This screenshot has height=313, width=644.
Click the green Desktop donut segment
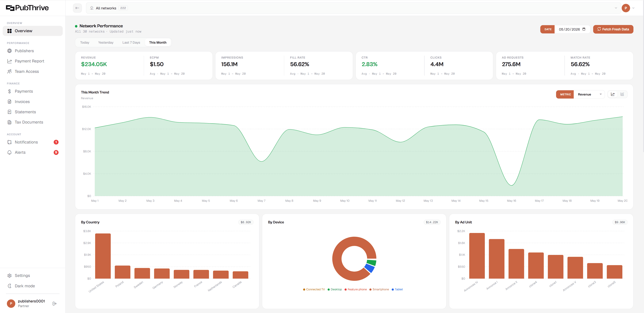[372, 262]
